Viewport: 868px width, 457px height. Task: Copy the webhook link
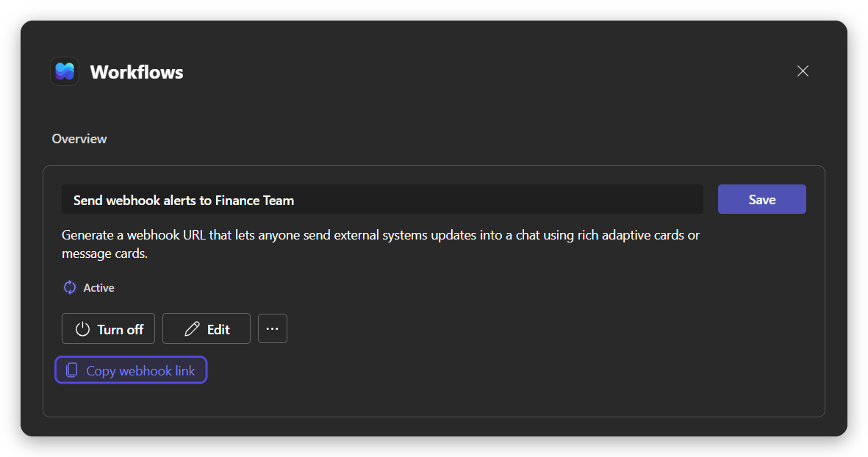[x=131, y=370]
